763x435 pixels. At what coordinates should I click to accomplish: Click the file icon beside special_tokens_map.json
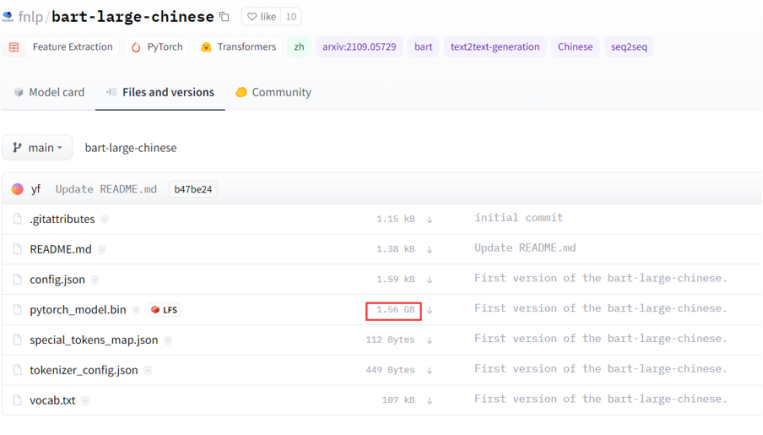[17, 340]
